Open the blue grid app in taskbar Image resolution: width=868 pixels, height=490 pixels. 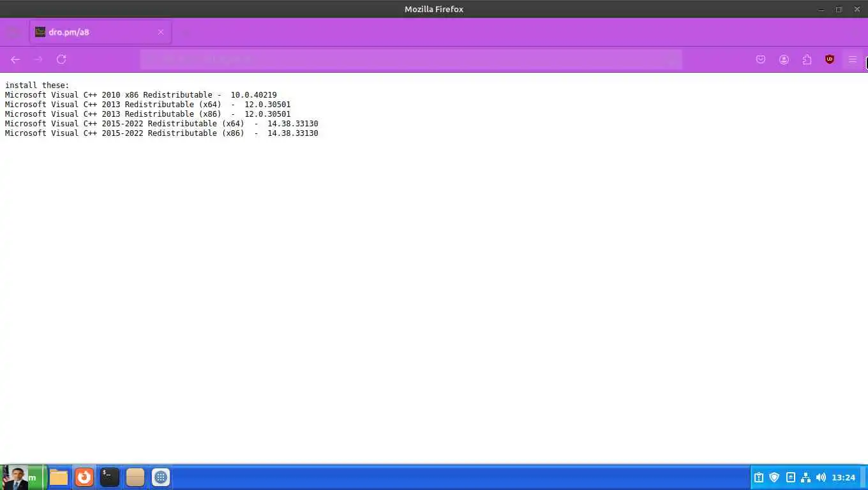point(161,477)
